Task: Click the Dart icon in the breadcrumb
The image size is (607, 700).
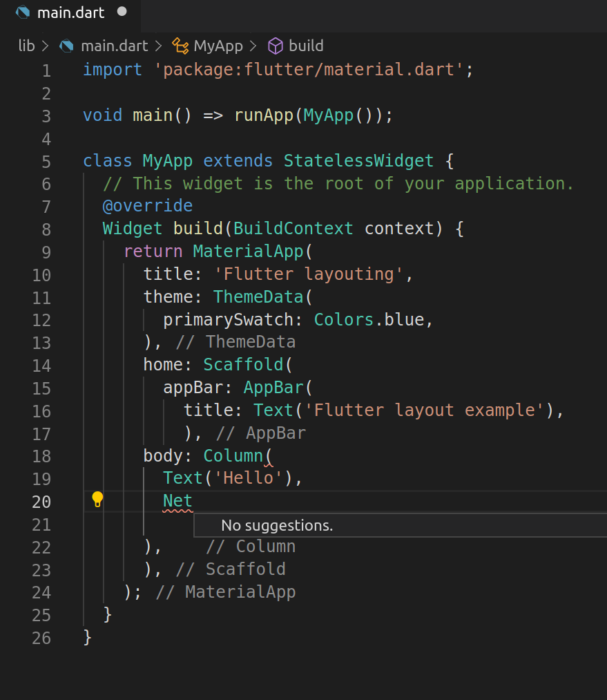Action: click(66, 46)
